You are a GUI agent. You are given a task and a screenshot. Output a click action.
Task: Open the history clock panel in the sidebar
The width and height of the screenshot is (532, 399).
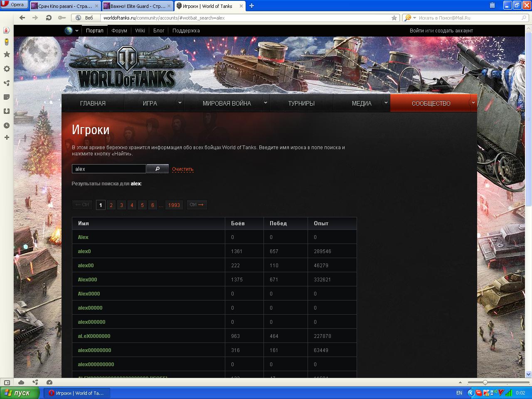click(x=7, y=126)
